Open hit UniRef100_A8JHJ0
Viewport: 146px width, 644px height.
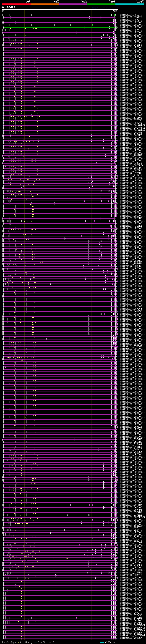[131, 30]
